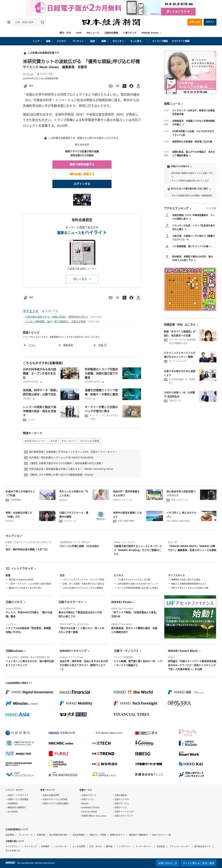
Task: Open CDC article thumbnail
Action: pos(70,394)
